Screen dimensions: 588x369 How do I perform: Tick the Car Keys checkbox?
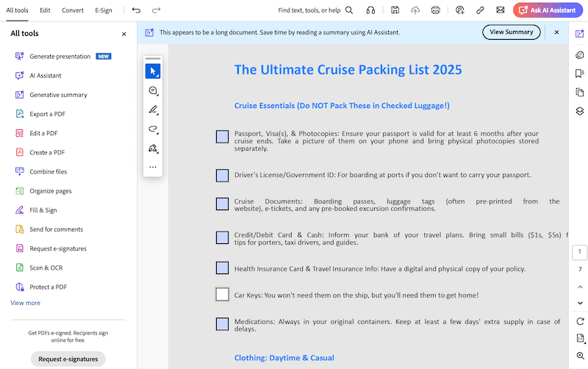[222, 295]
